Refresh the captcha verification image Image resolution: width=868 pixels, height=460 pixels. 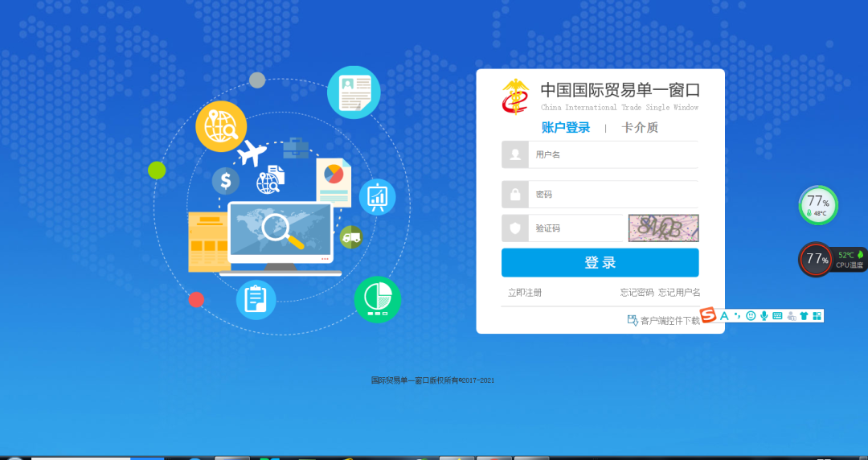click(663, 228)
